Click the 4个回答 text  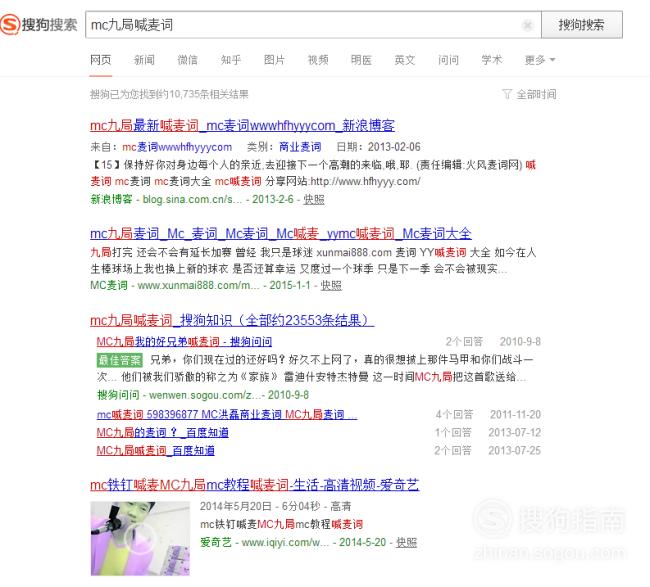point(454,414)
